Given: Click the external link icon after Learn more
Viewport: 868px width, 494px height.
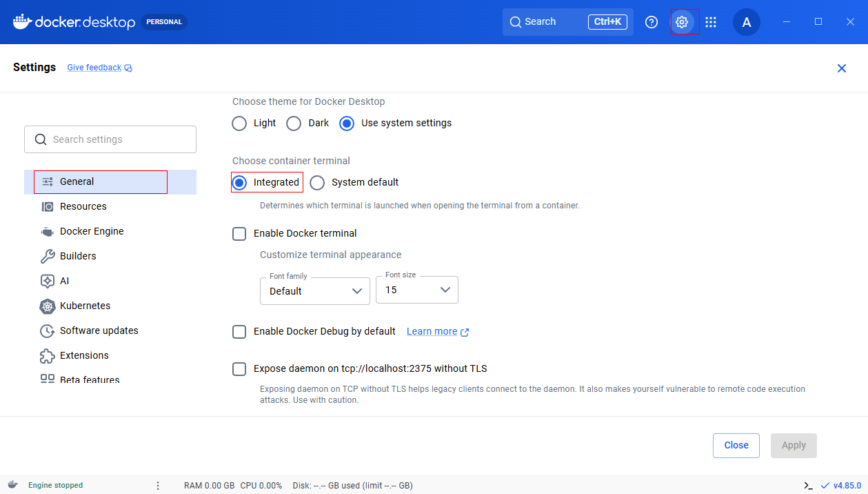Looking at the screenshot, I should (465, 332).
